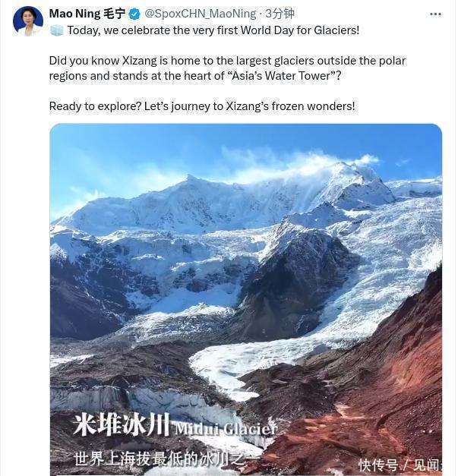Open the @SpoxCHN_MaoNing handle link
The image size is (458, 476).
pyautogui.click(x=201, y=14)
